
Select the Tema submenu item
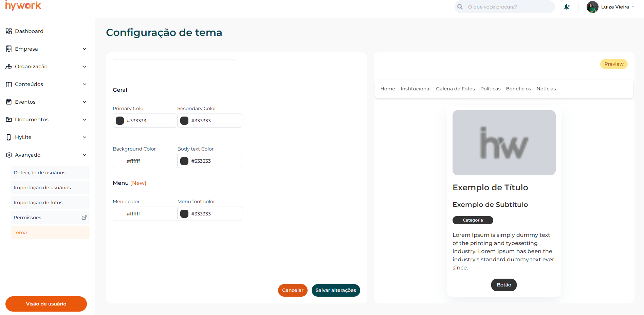click(x=50, y=232)
